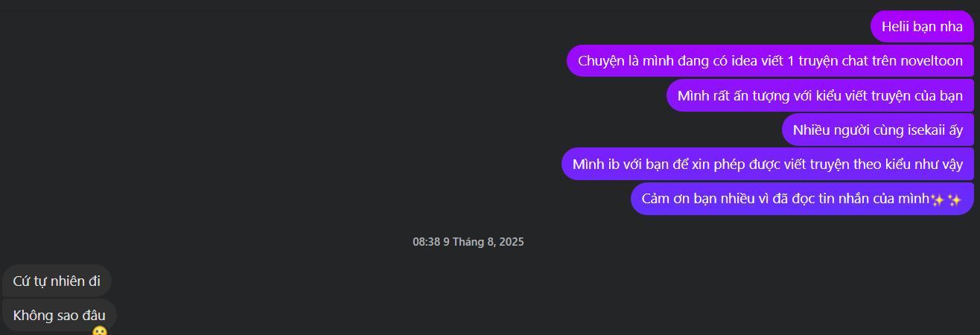Click the year '2025' in the date separator

click(x=512, y=242)
